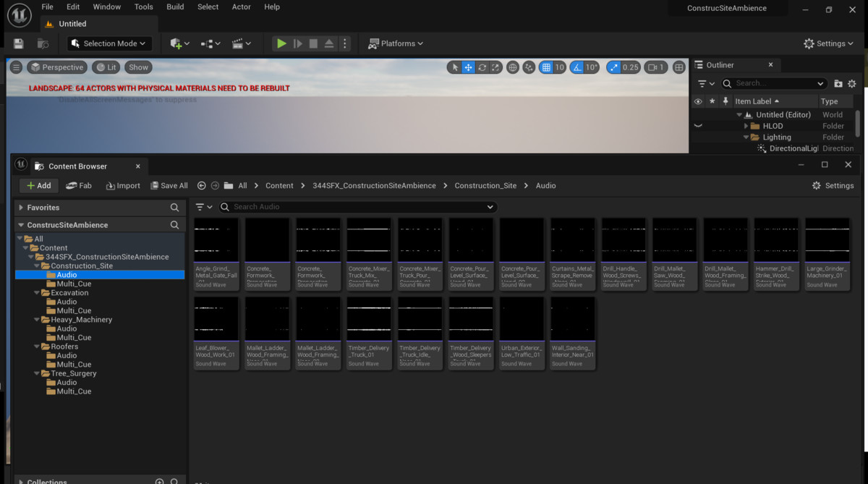Open play mode options three-dots menu

(344, 43)
